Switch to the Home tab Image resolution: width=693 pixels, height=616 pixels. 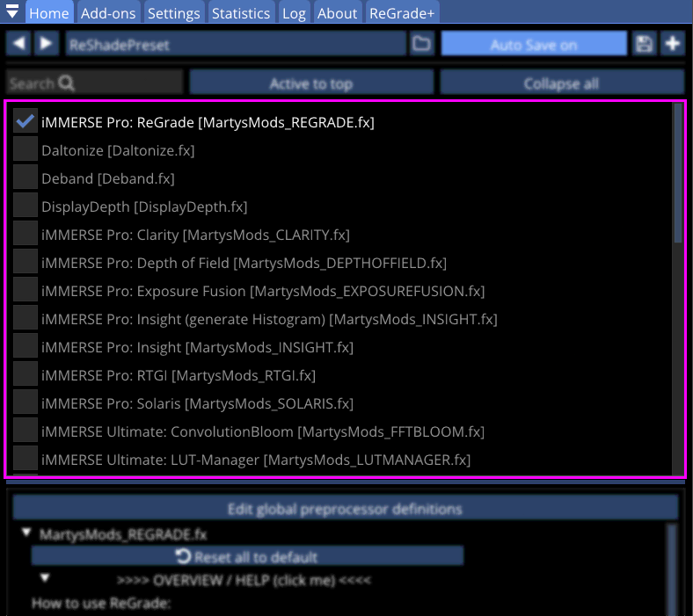[x=49, y=12]
